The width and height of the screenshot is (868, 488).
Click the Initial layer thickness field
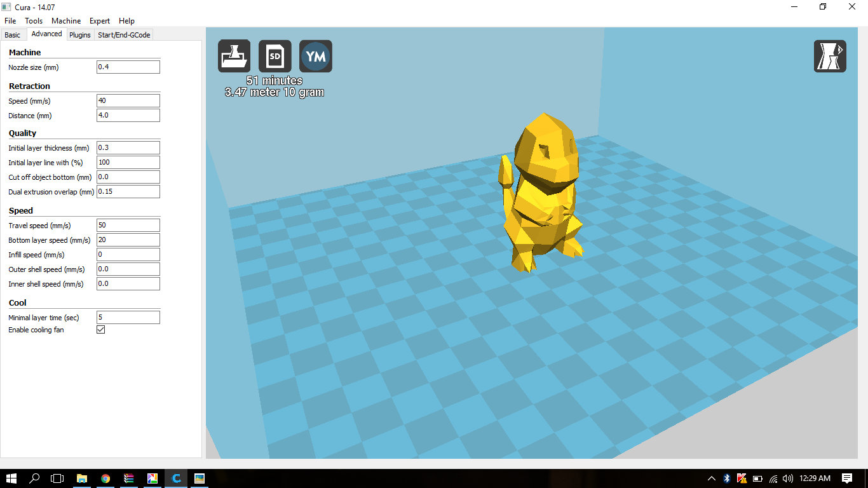tap(128, 147)
